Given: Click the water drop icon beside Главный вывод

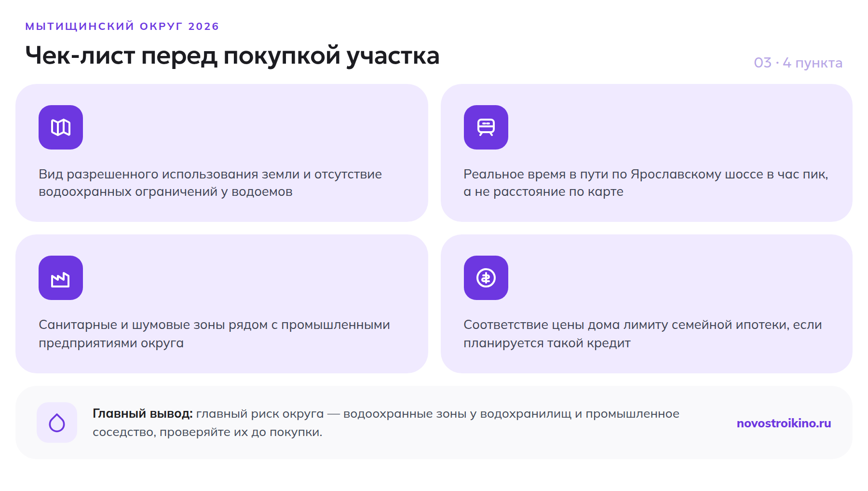Looking at the screenshot, I should click(x=57, y=423).
